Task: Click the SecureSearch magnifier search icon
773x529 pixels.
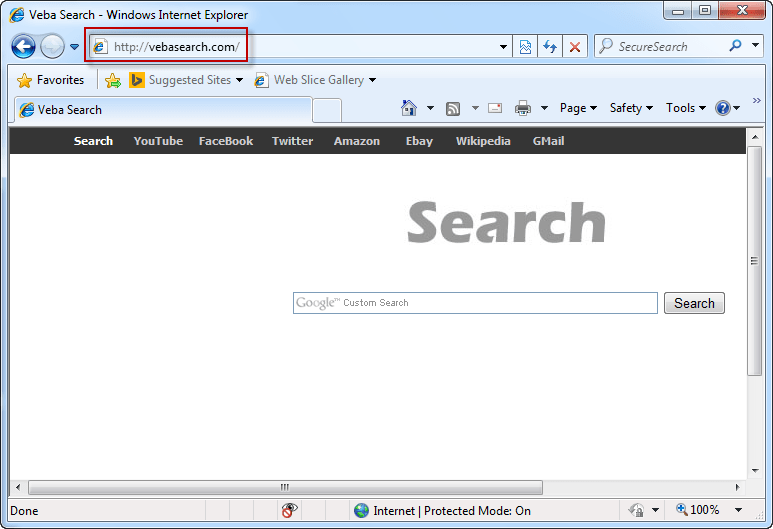Action: pyautogui.click(x=735, y=46)
